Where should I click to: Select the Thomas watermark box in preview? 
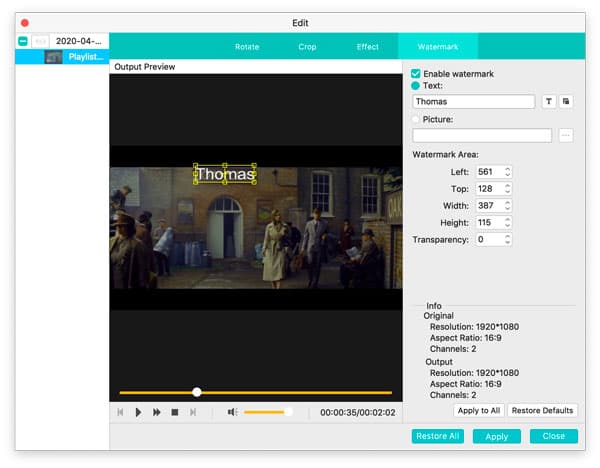pyautogui.click(x=225, y=174)
